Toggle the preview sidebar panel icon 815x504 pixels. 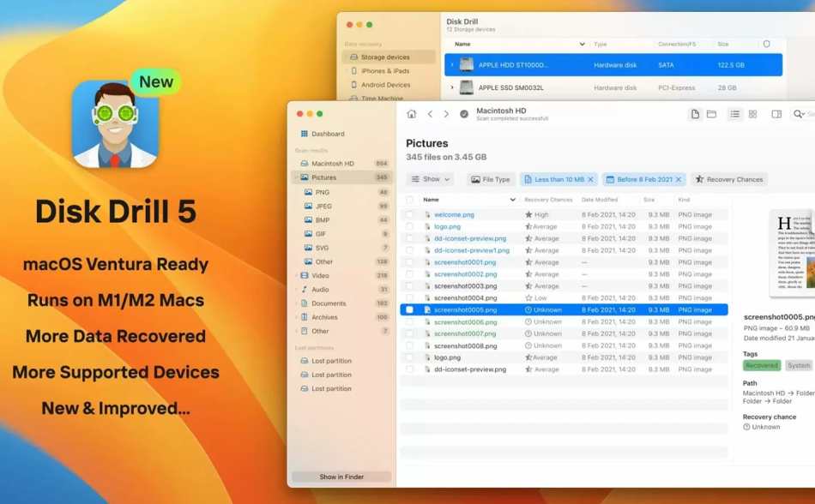pyautogui.click(x=776, y=114)
